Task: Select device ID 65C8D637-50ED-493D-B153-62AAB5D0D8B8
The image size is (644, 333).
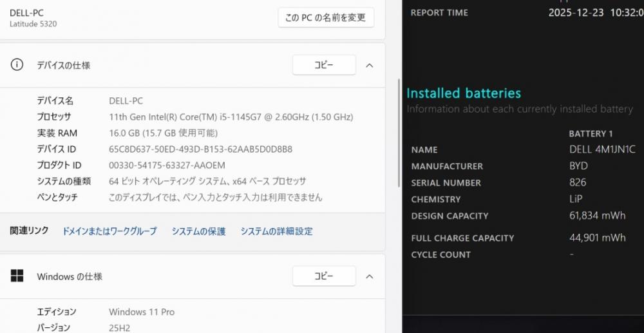Action: coord(200,149)
